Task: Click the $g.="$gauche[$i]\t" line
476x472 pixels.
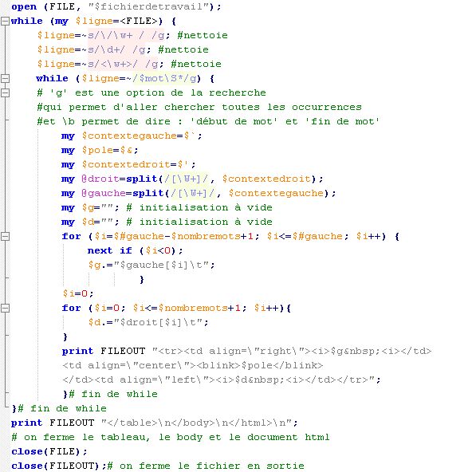Action: point(151,265)
